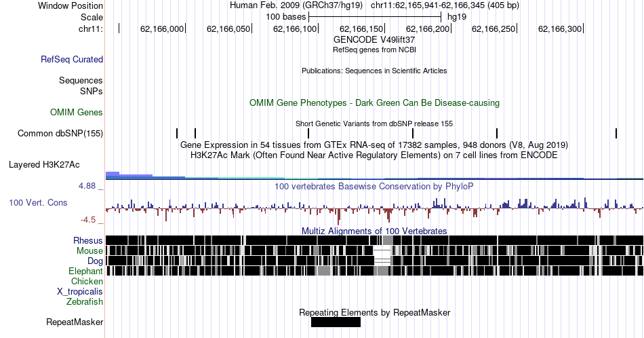The image size is (644, 338).
Task: Click the 62,166,050 ruler coordinate
Action: pos(228,29)
